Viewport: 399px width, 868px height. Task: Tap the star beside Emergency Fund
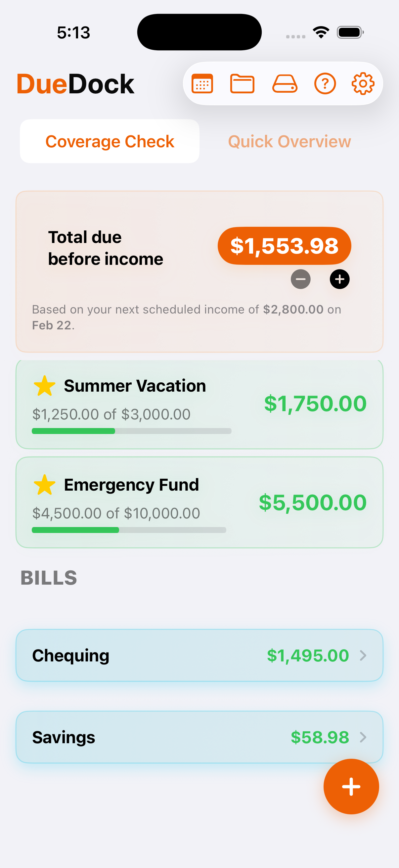coord(44,485)
